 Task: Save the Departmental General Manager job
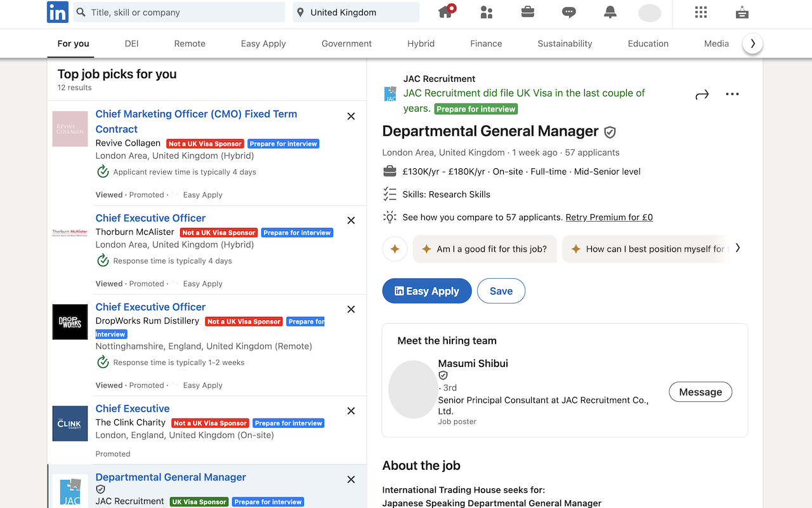501,291
